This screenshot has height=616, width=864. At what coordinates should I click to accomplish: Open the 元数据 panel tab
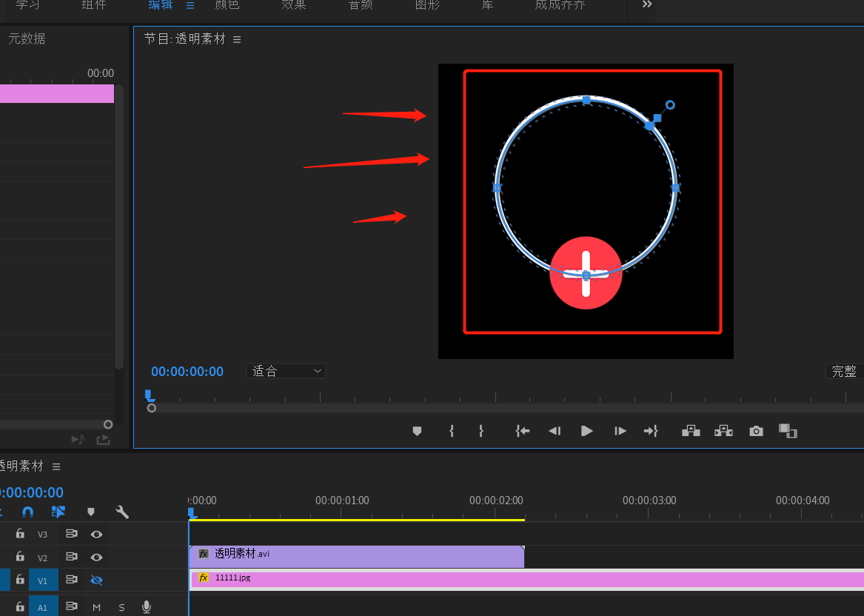(27, 39)
